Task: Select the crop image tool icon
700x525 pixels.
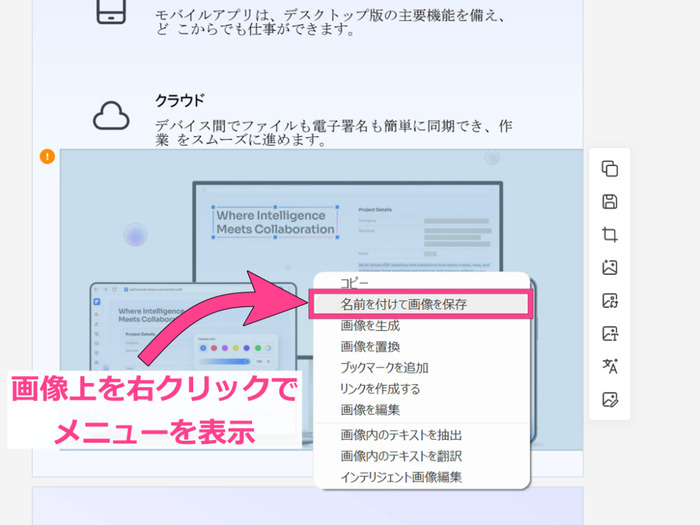Action: [610, 234]
